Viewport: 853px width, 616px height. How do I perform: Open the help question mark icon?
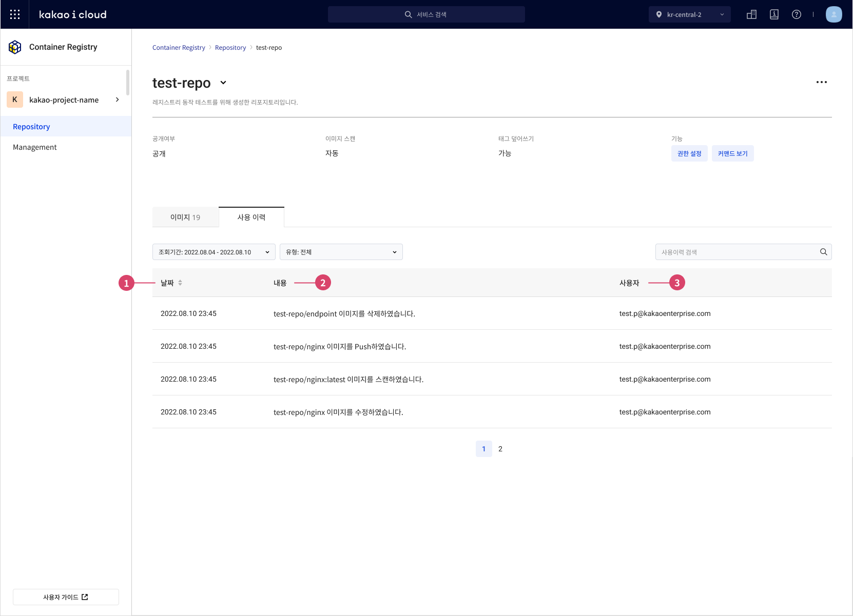(797, 14)
